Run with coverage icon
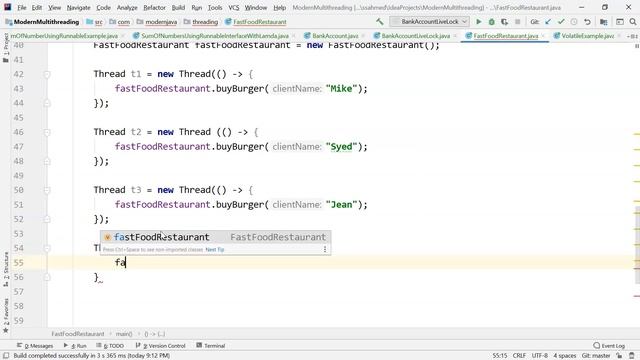Screen dimensions: 640x360 (x=505, y=22)
